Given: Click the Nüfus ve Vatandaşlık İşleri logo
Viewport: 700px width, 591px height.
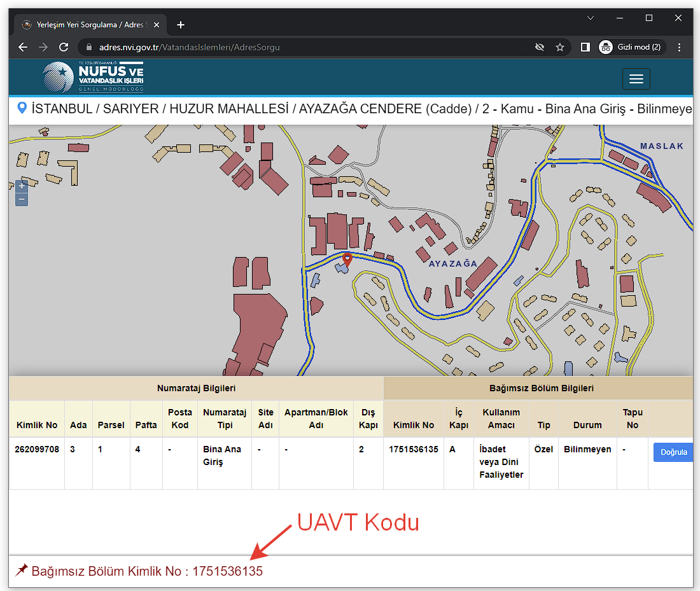Looking at the screenshot, I should click(93, 78).
